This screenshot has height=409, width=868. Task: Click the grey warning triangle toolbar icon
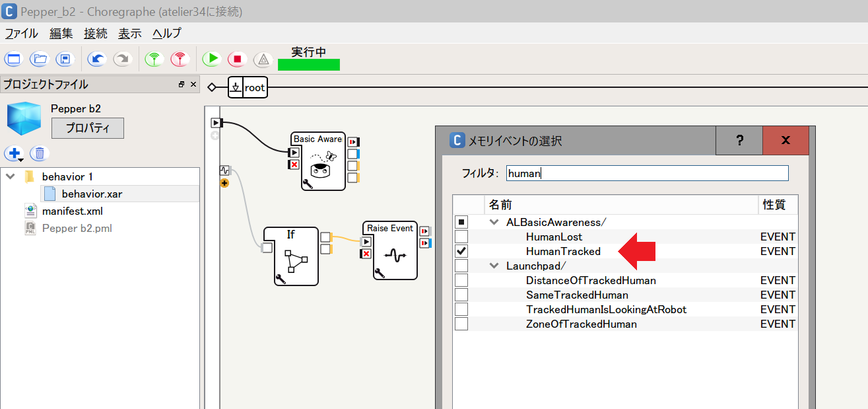pos(263,59)
